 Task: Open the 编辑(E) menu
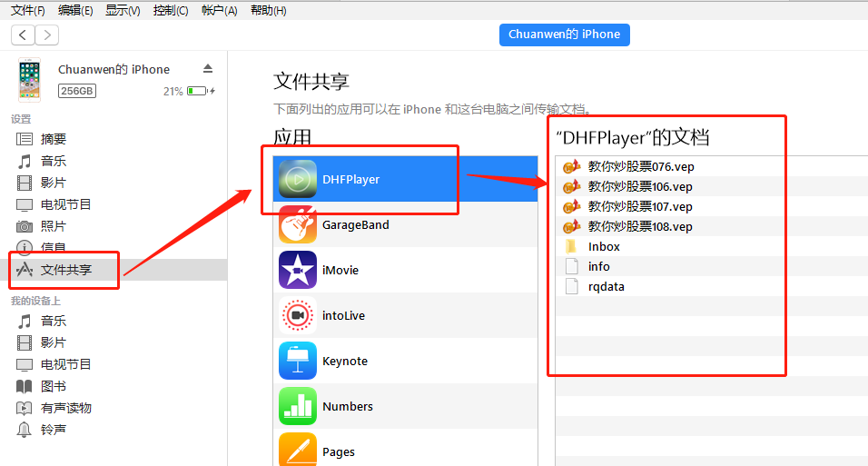(75, 10)
